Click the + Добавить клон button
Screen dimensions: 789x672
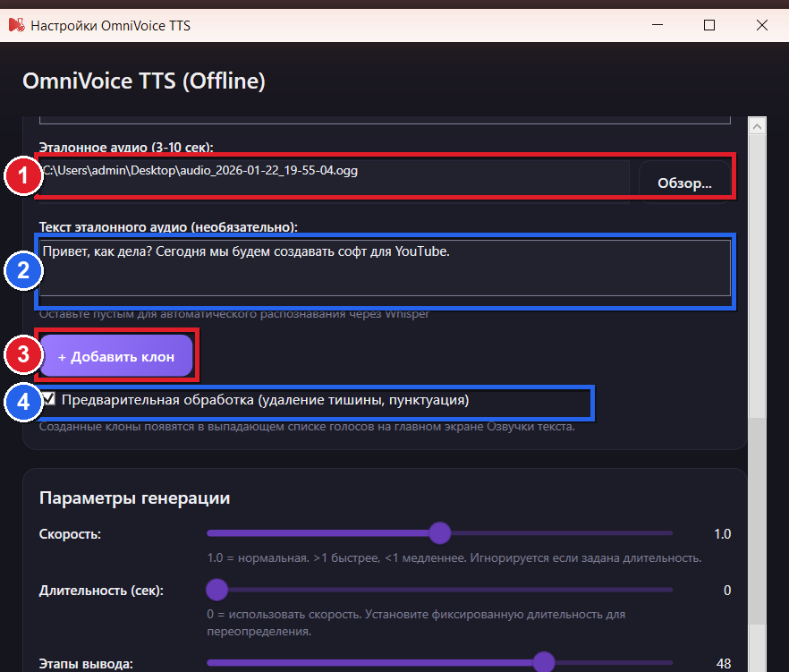coord(116,356)
